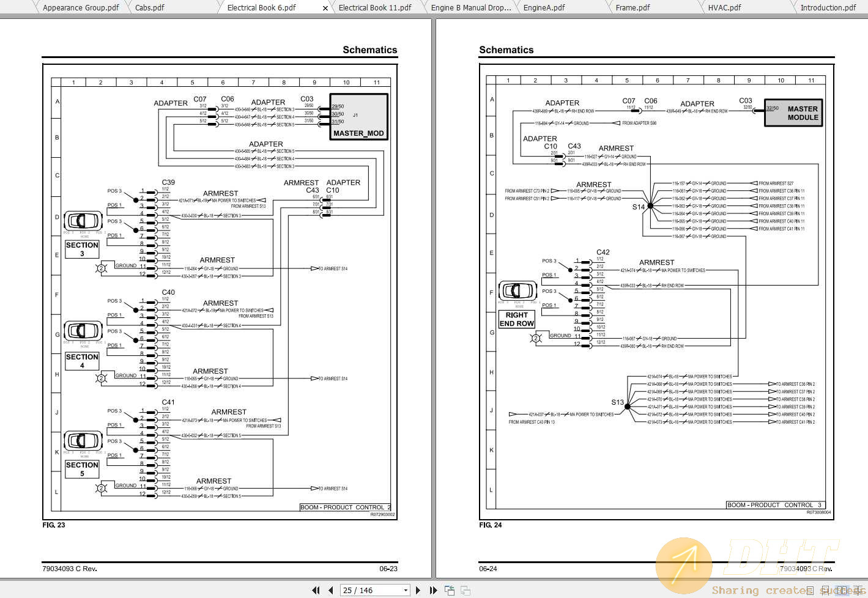Click the next view icon
The image size is (868, 598).
(x=466, y=590)
